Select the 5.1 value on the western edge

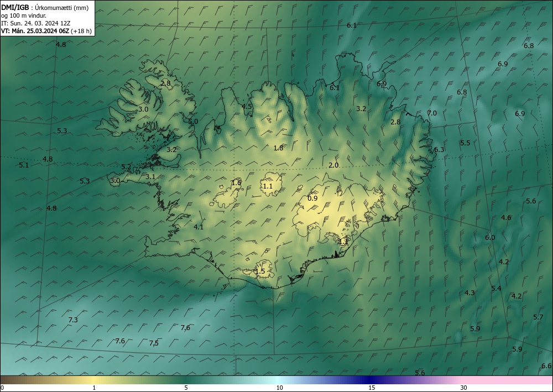pyautogui.click(x=24, y=165)
